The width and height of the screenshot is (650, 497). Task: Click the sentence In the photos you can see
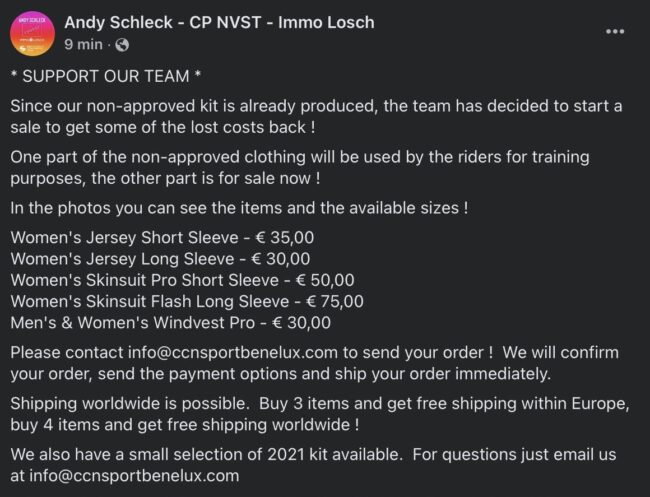coord(239,208)
